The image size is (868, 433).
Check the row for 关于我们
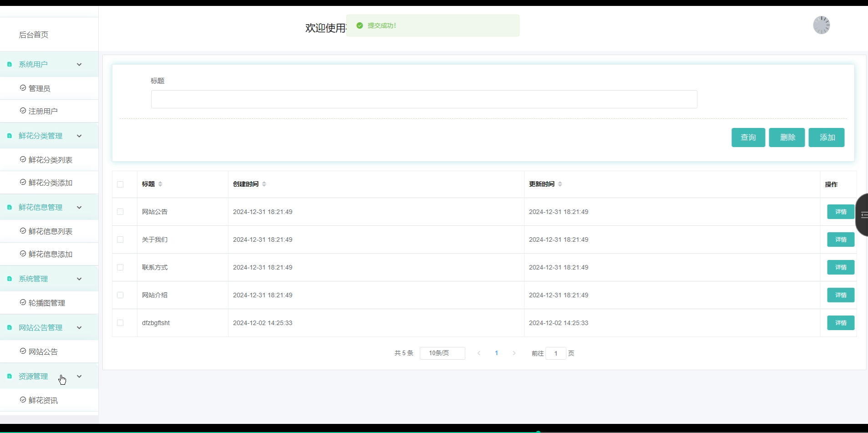pyautogui.click(x=120, y=239)
